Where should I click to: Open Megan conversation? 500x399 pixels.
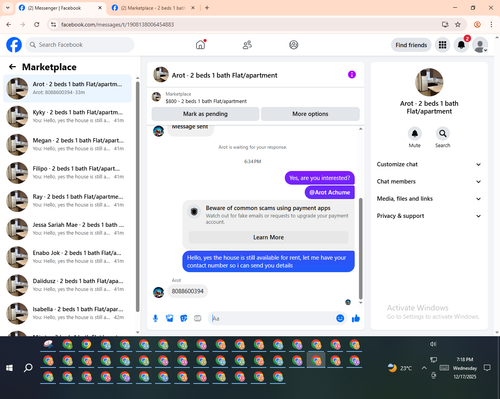point(67,145)
